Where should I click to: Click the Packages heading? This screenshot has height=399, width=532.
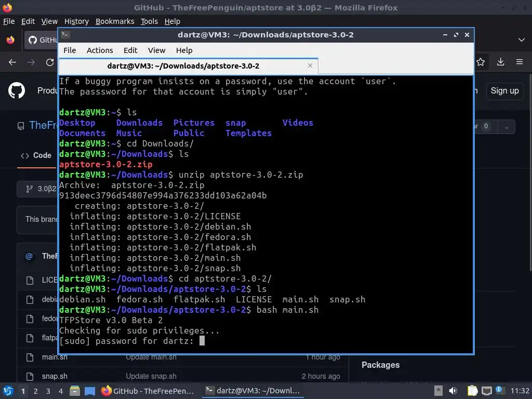(380, 365)
